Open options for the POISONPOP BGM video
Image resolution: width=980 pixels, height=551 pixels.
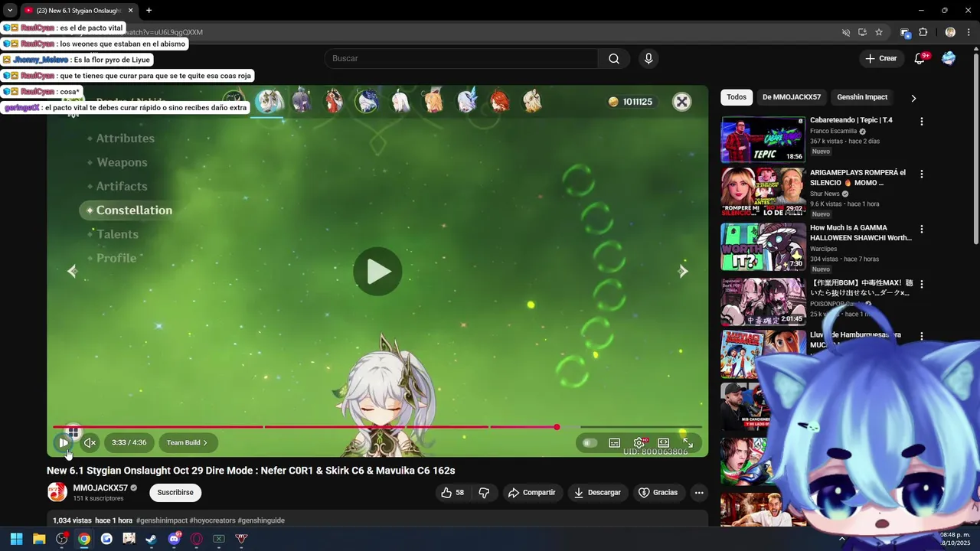coord(922,284)
